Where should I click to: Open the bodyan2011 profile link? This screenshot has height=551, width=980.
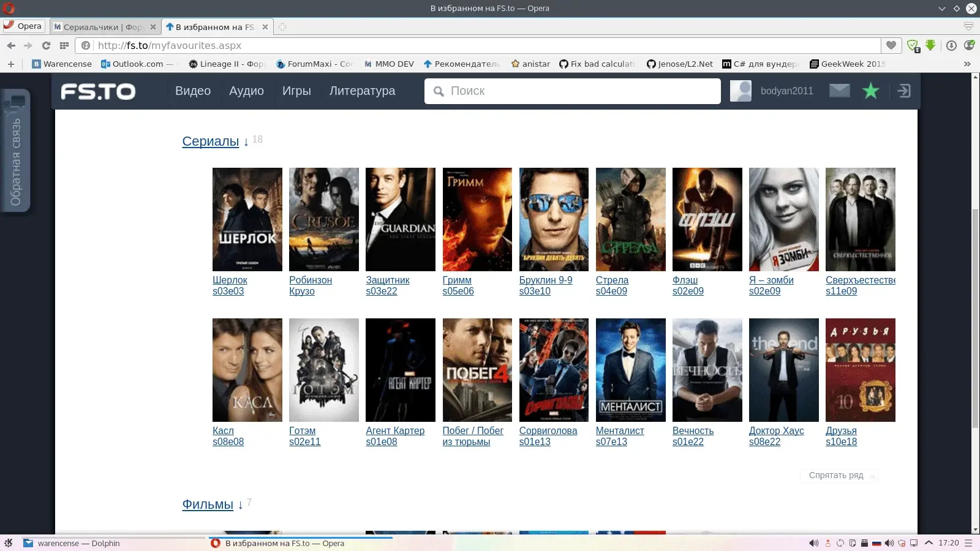click(786, 91)
